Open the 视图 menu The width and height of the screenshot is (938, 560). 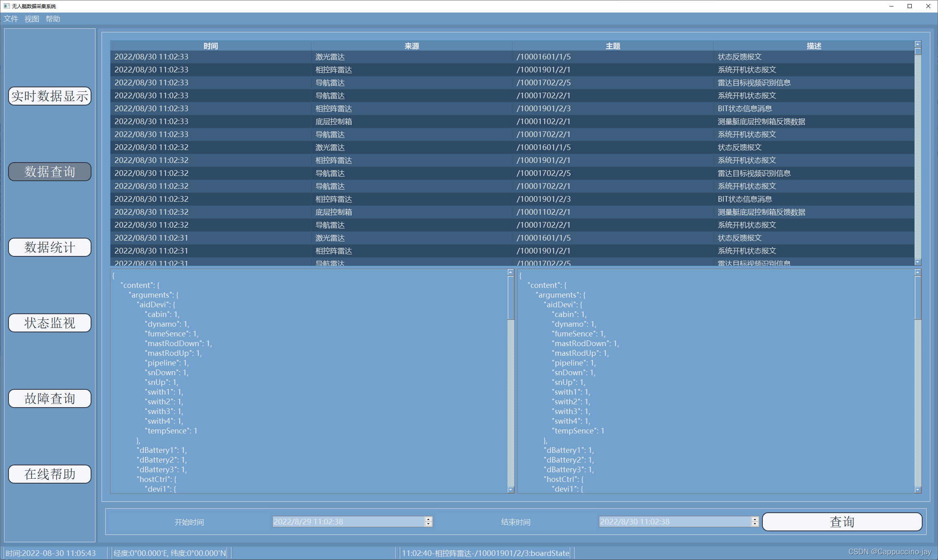point(32,19)
